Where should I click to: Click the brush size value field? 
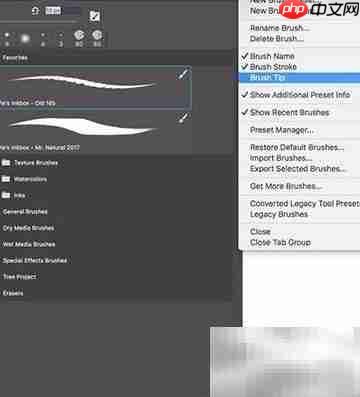[62, 11]
